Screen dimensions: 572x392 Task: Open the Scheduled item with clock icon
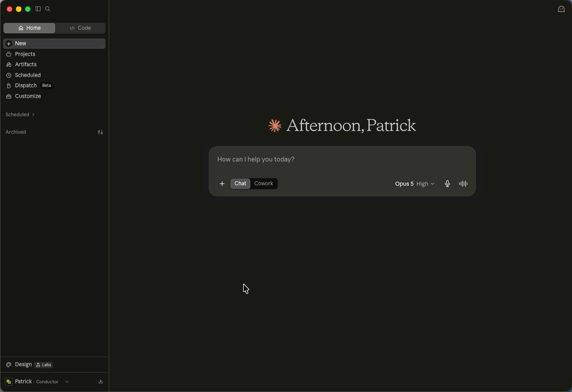pos(54,75)
